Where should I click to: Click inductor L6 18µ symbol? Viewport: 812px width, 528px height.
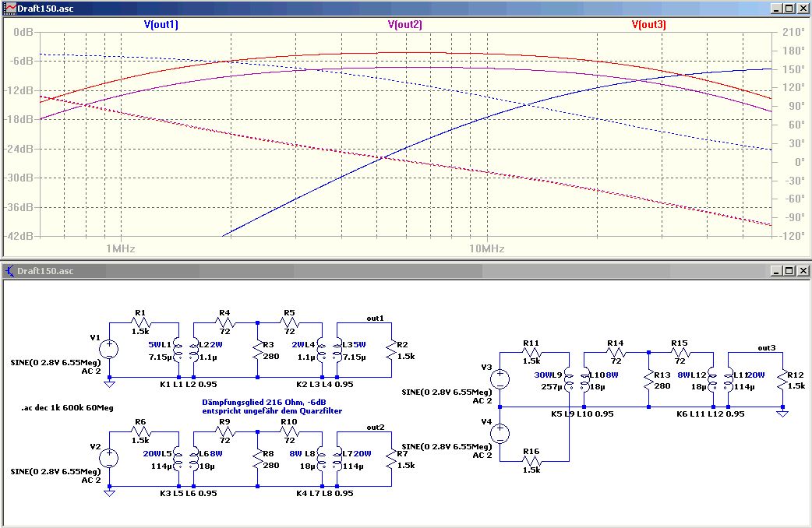point(194,459)
